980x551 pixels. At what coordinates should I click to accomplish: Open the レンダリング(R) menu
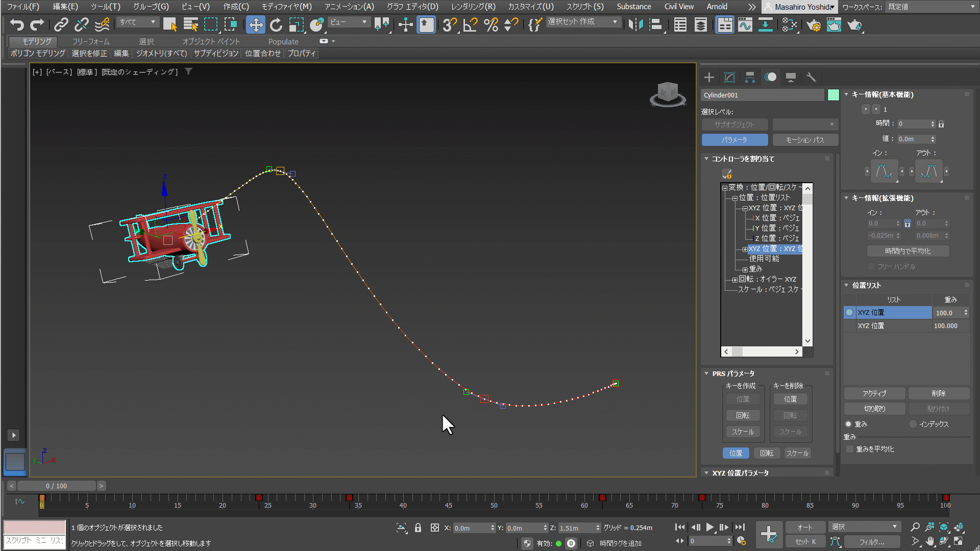473,7
